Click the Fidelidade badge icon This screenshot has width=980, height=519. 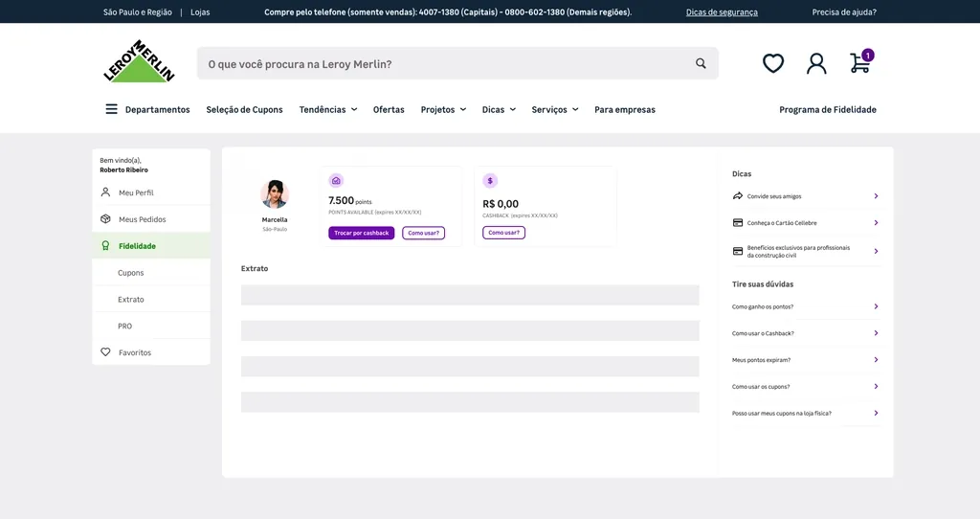point(105,246)
